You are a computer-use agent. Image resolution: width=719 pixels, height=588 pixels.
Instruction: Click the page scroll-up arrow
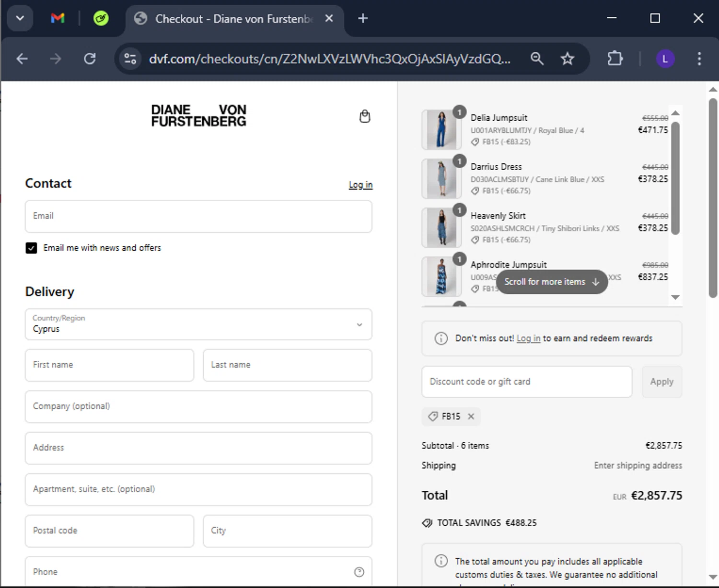coord(713,89)
